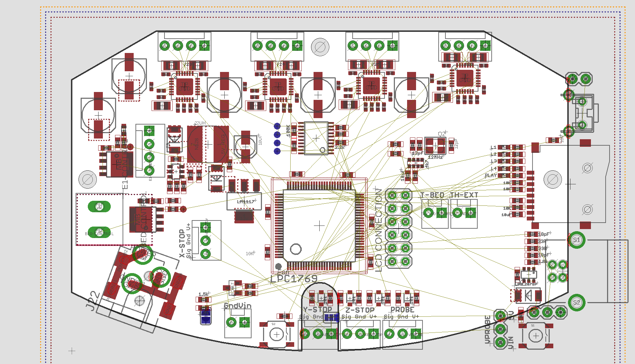Select the 12MHz crystal Q2
This screenshot has height=364, width=635.
click(x=435, y=146)
